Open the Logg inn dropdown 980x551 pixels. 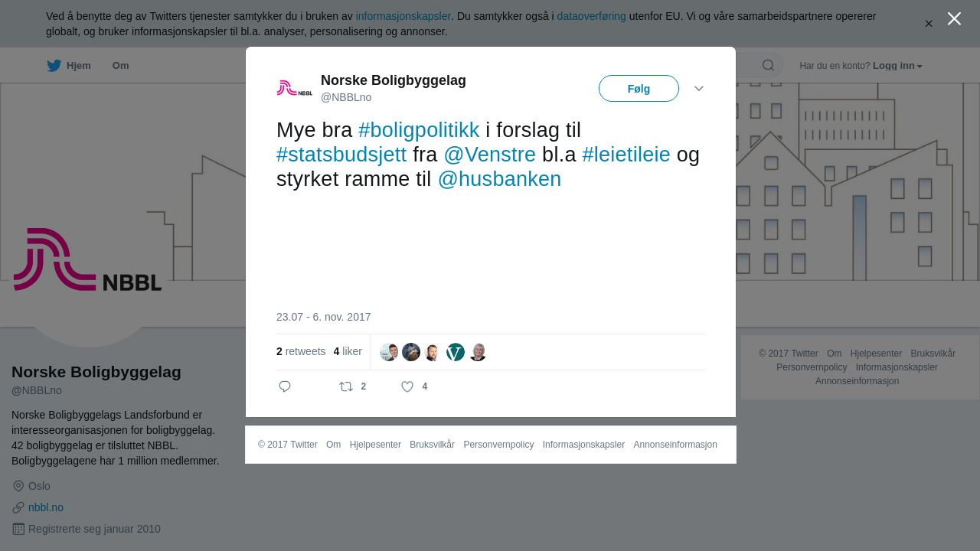(897, 66)
